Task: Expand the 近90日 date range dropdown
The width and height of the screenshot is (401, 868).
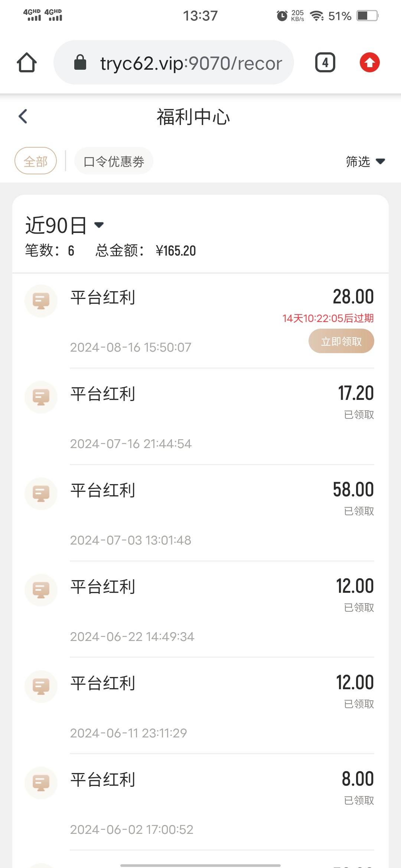Action: (65, 225)
